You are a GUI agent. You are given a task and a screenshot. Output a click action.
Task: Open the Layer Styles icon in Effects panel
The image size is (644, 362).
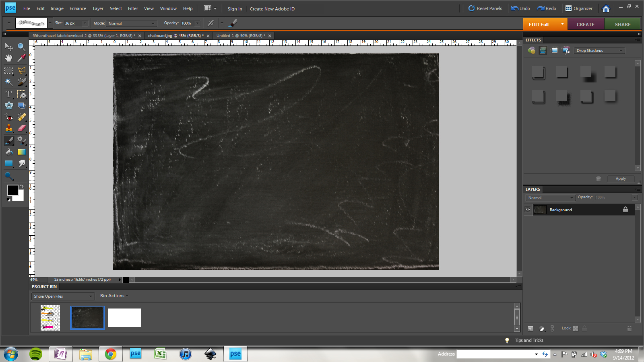(x=543, y=50)
